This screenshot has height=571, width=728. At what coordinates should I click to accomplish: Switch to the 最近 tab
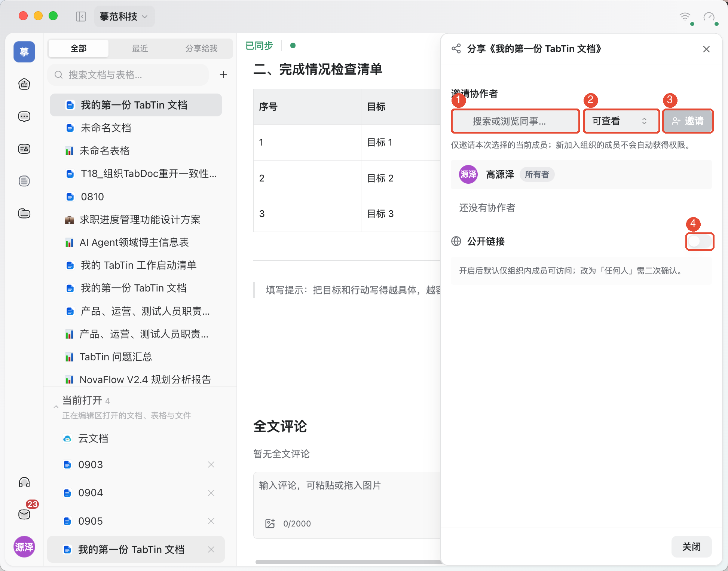[140, 48]
